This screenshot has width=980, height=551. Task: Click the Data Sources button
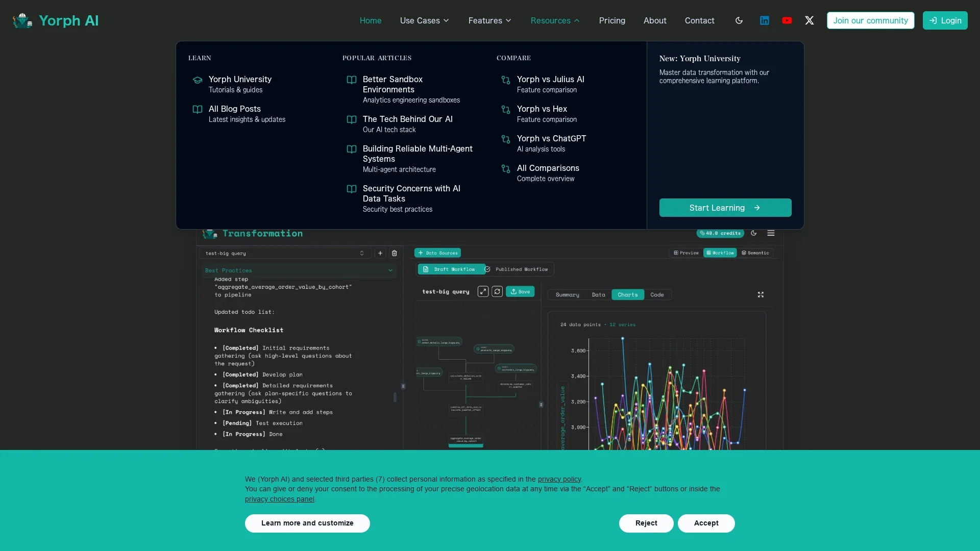click(x=437, y=253)
